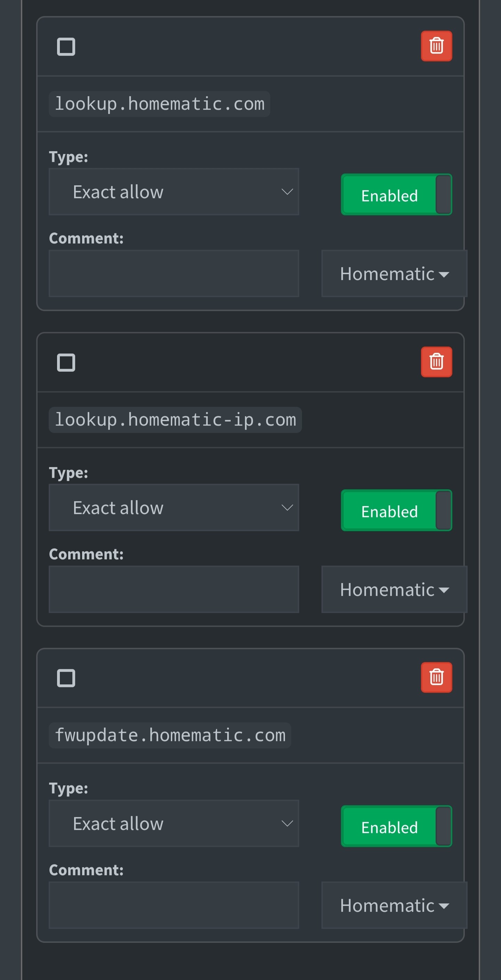
Task: Open Type dropdown for lookup.homematic.com
Action: pyautogui.click(x=174, y=192)
